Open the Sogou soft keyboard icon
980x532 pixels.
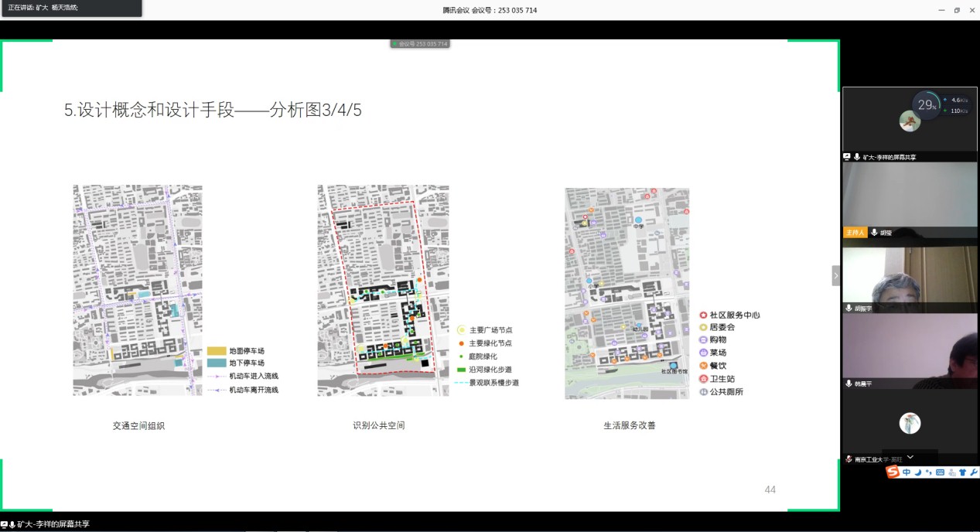940,472
